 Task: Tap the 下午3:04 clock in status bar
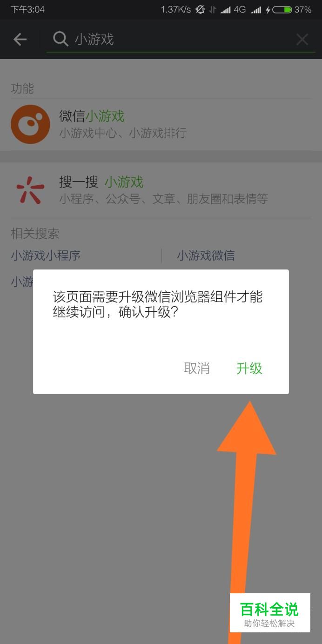pos(27,9)
